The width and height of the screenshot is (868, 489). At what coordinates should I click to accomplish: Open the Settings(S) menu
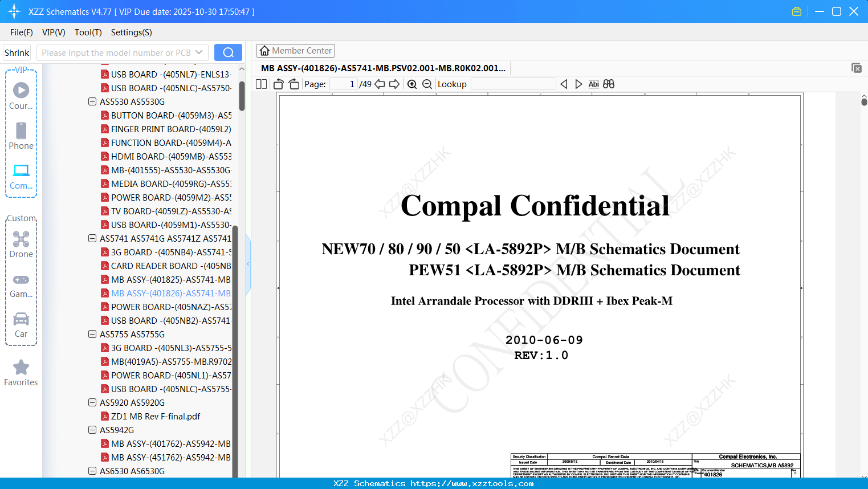pyautogui.click(x=132, y=32)
